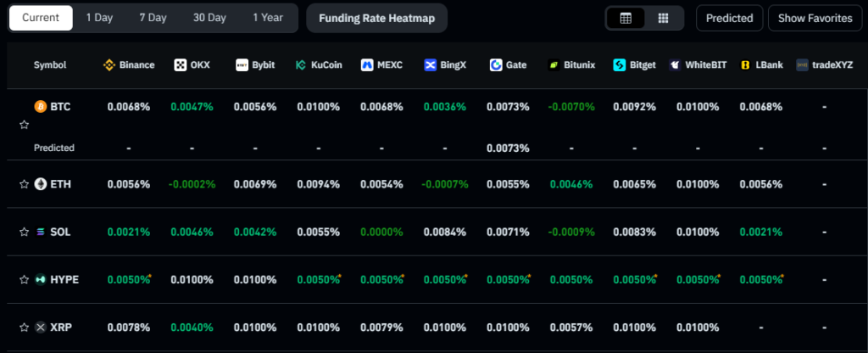Viewport: 868px width, 353px height.
Task: Click BTC BingX rate 0.0036%
Action: [445, 106]
